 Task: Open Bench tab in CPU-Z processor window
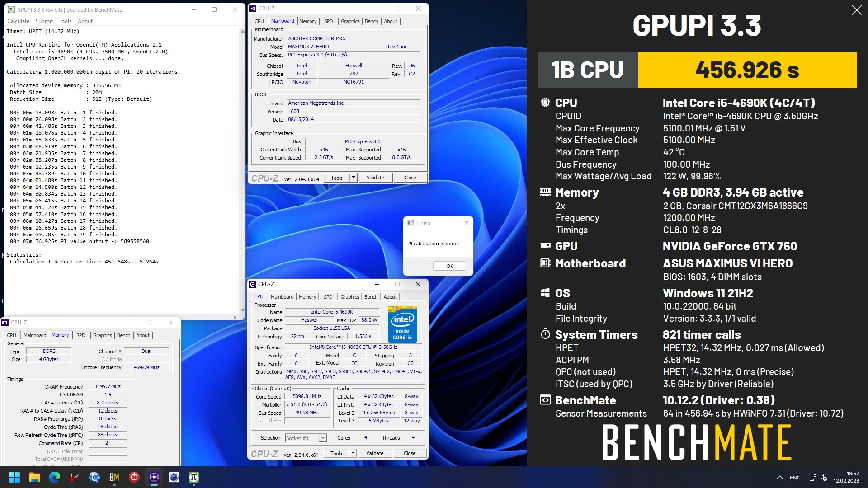click(371, 297)
